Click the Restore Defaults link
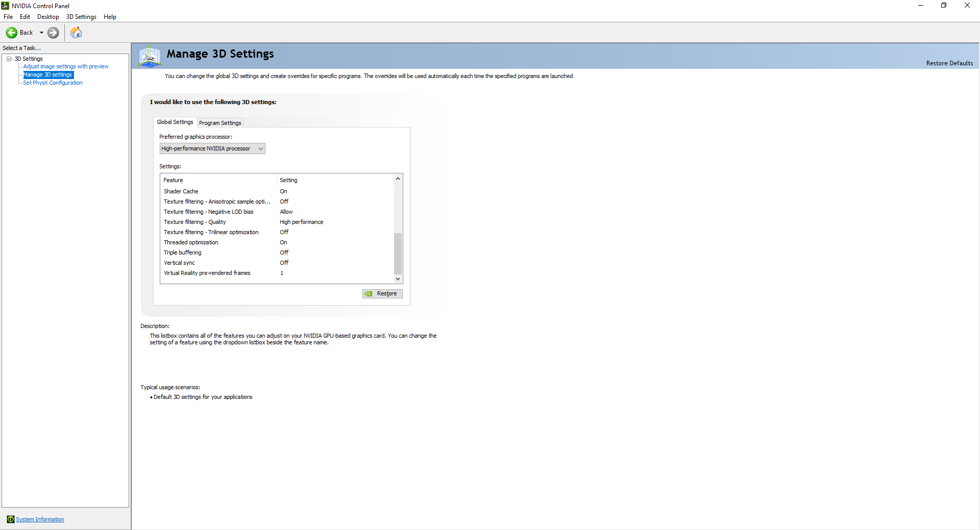The width and height of the screenshot is (980, 530). pos(949,63)
